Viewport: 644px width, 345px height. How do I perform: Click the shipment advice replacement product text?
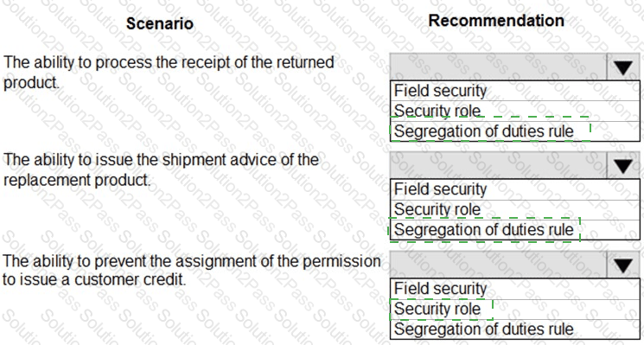[x=161, y=169]
